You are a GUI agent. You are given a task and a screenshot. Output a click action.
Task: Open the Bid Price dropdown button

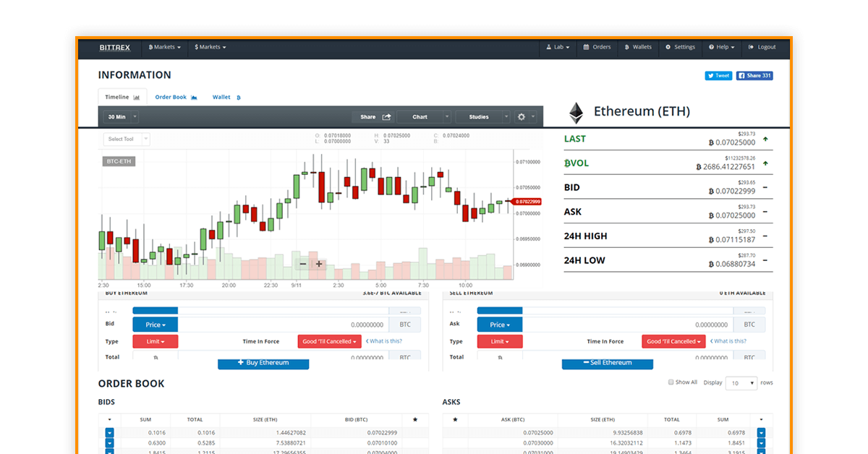[155, 325]
